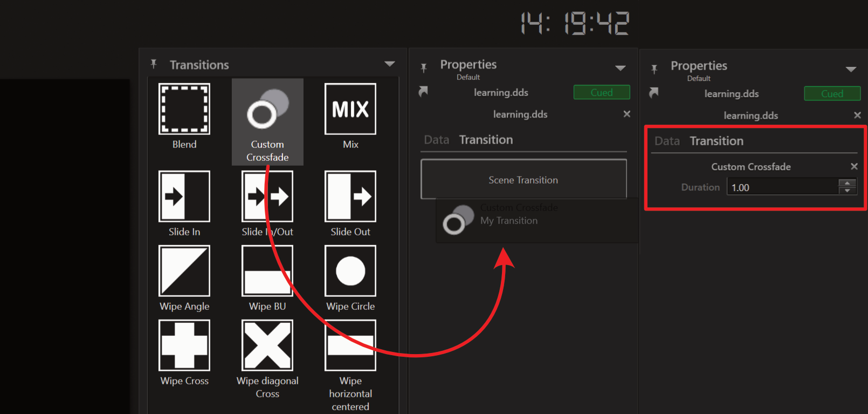Pick the Slide Out transition
The height and width of the screenshot is (414, 868).
tap(350, 196)
